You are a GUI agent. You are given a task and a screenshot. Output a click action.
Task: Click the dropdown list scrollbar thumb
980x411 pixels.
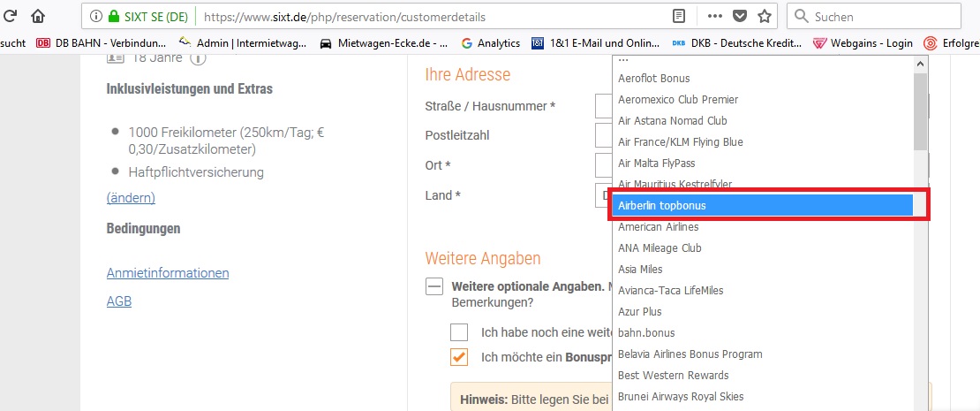point(920,112)
